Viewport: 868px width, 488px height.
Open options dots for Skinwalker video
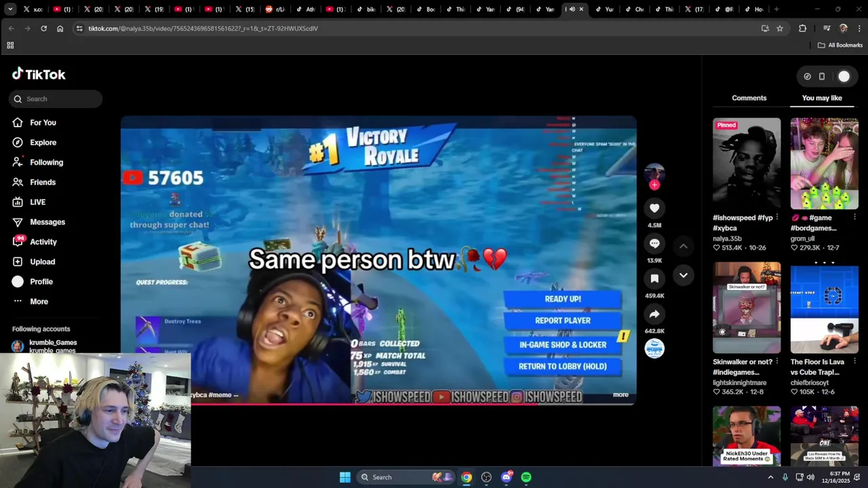(x=777, y=362)
